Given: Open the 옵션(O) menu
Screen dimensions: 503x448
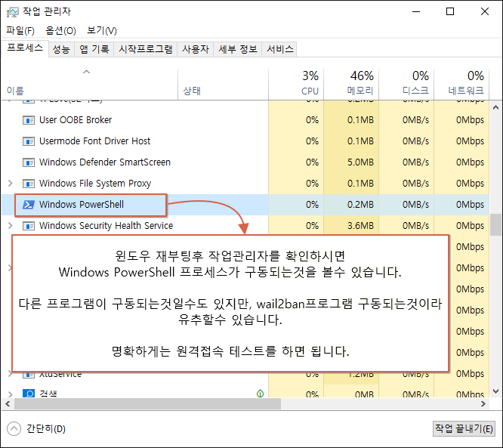Looking at the screenshot, I should pyautogui.click(x=60, y=31).
